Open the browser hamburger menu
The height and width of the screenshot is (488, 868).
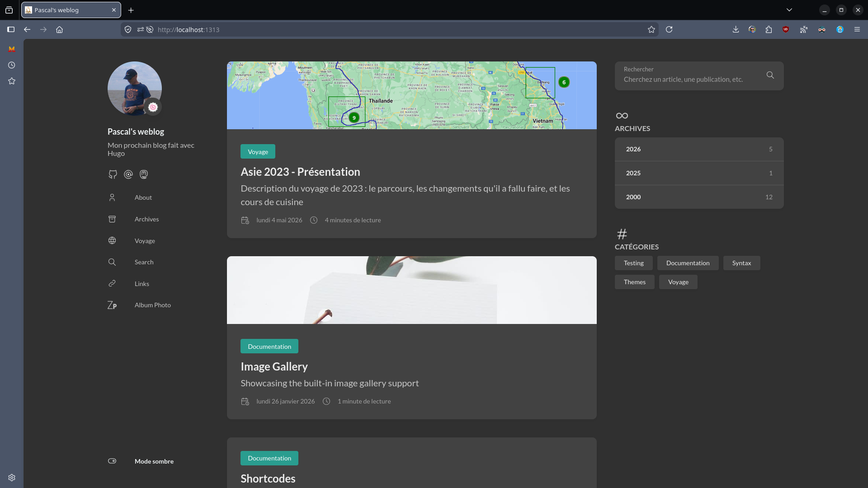[857, 29]
